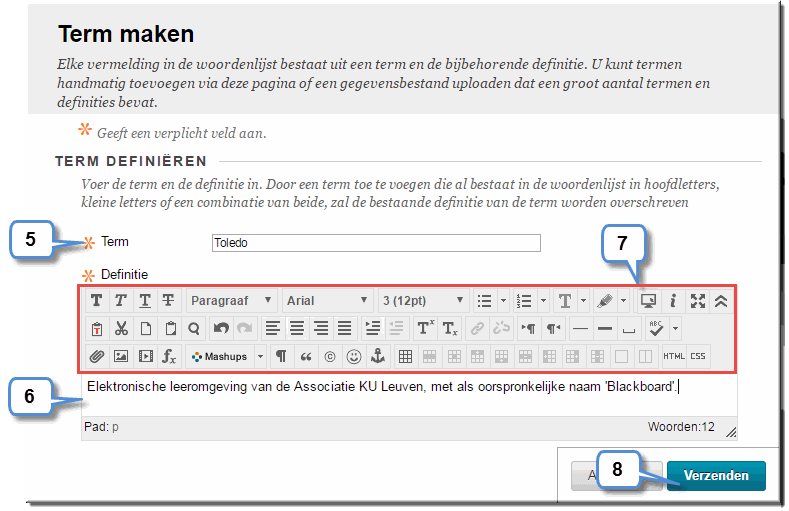Expand the numbered list style arrow

[543, 301]
